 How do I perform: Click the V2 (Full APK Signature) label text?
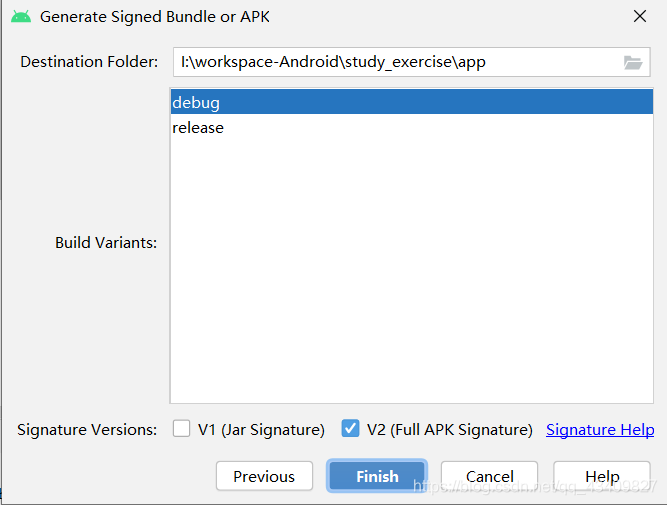450,429
